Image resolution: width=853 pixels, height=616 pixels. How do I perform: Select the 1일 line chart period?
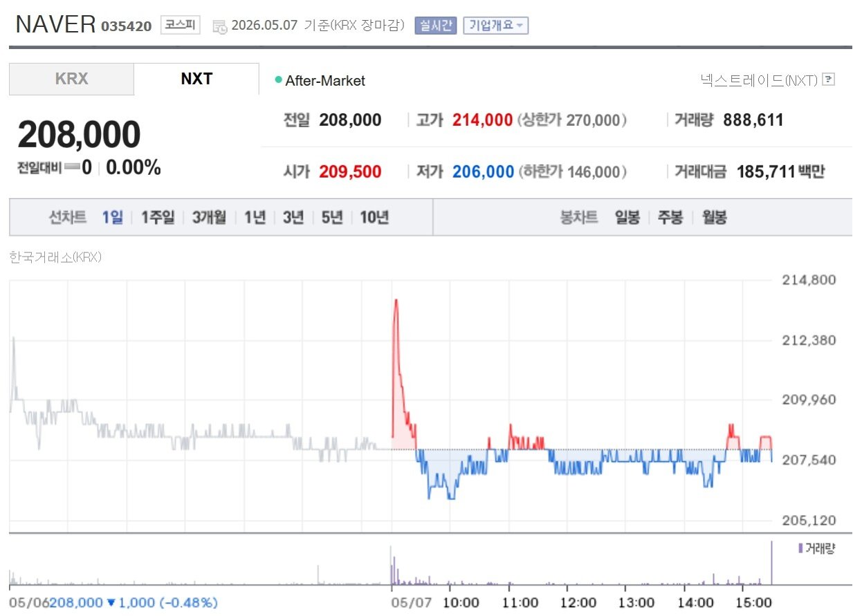click(x=112, y=218)
